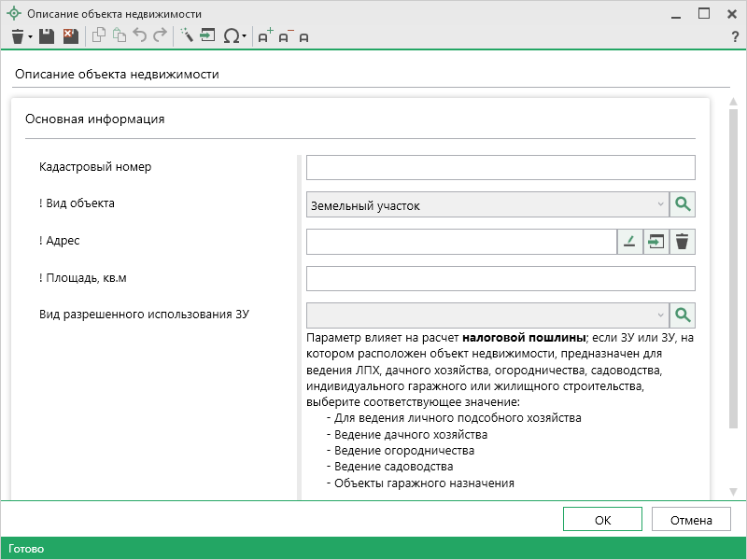
Task: Click the Кадастровый номер input field
Action: [500, 167]
